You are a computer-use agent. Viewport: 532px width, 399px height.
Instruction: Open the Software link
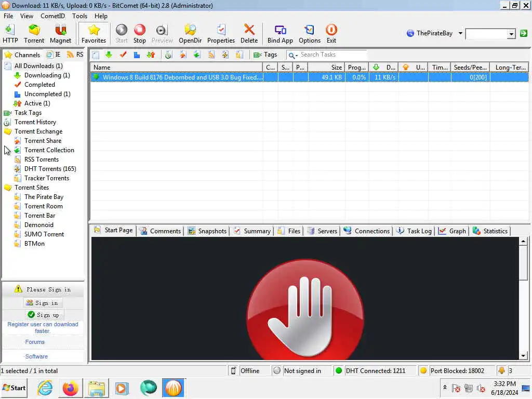point(36,356)
